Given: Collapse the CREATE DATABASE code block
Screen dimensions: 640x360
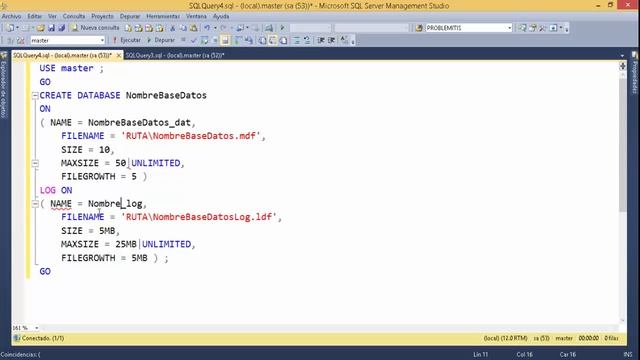Looking at the screenshot, I should (35, 96).
